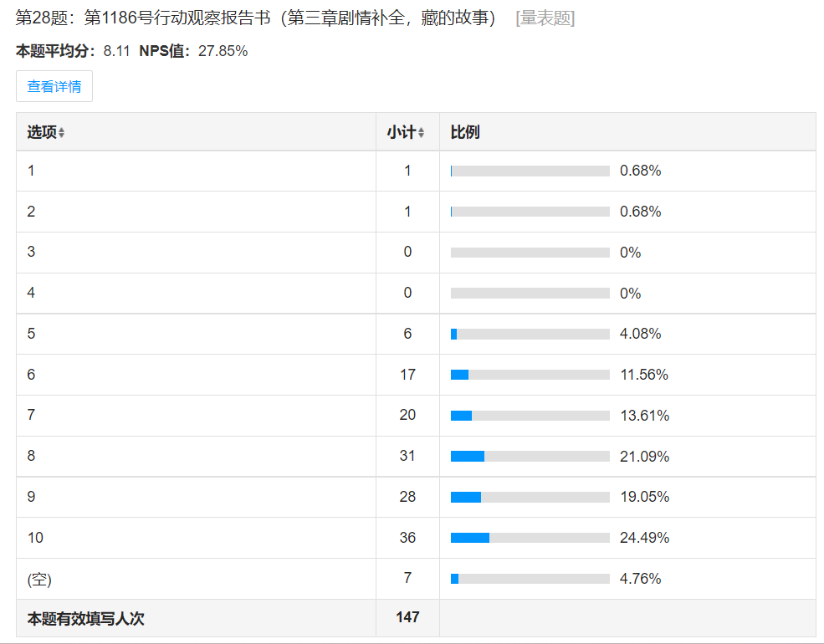Click the progress bar for option 6
Viewport: 824px width, 644px height.
pyautogui.click(x=530, y=375)
